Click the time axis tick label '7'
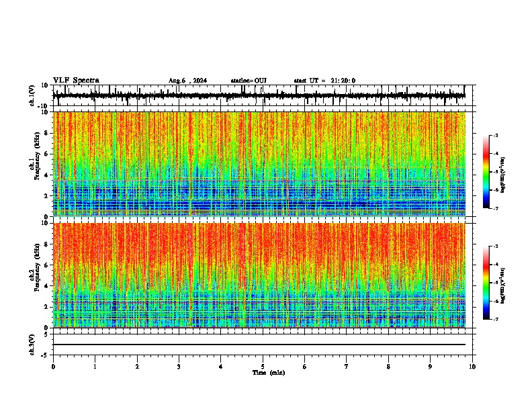This screenshot has height=411, width=532. pyautogui.click(x=347, y=367)
